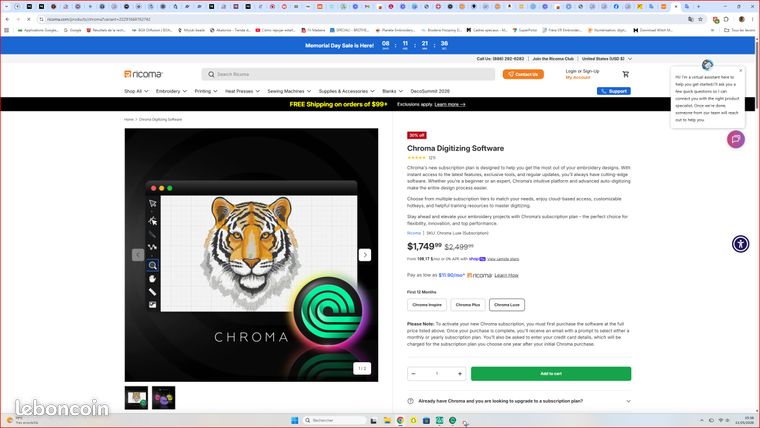Show previous product image with left arrow
The image size is (760, 428).
pos(138,255)
